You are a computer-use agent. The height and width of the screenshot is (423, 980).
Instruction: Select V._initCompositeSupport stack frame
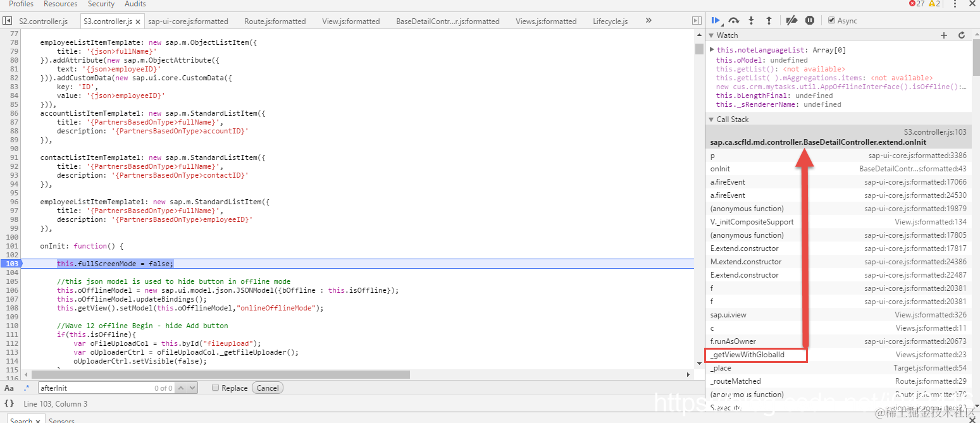(x=838, y=222)
